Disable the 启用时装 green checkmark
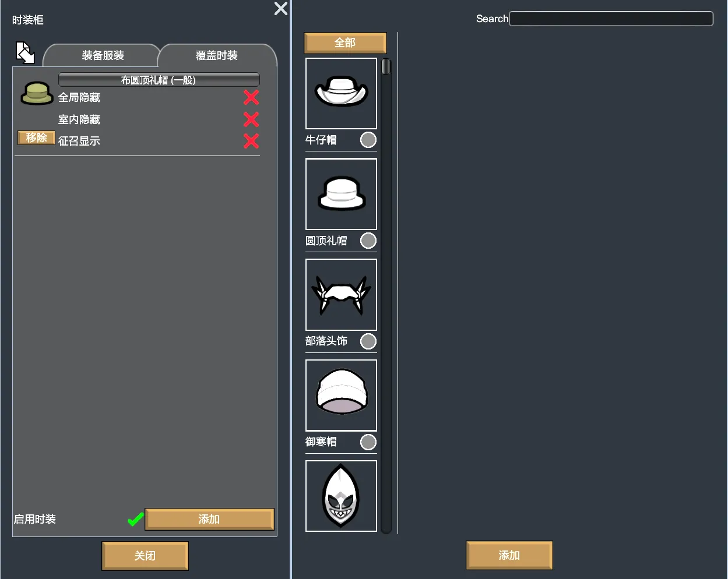Screen dimensions: 728x579 (x=136, y=519)
